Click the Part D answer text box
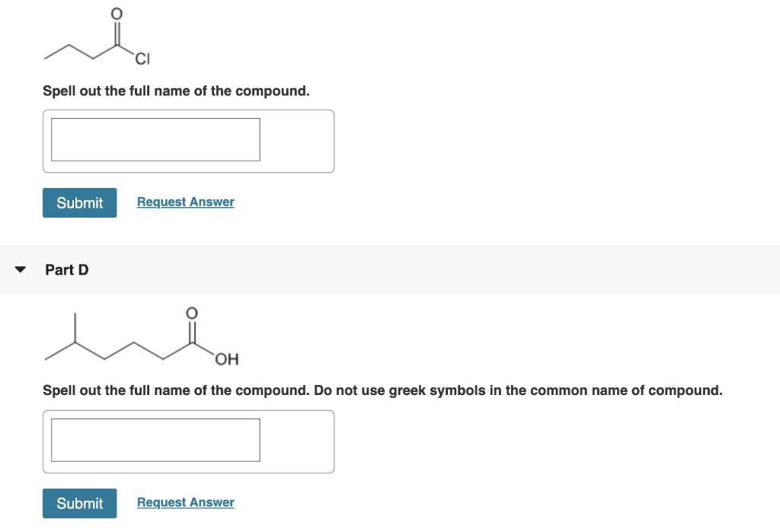Image resolution: width=780 pixels, height=532 pixels. tap(154, 440)
